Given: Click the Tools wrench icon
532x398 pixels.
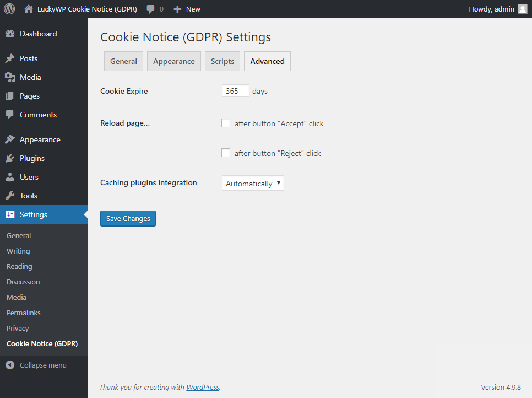Looking at the screenshot, I should pos(10,196).
